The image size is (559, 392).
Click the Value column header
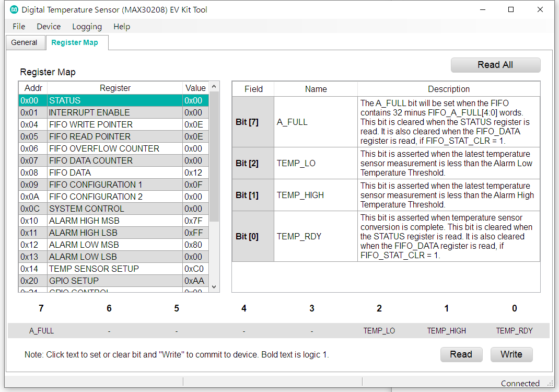coord(195,88)
